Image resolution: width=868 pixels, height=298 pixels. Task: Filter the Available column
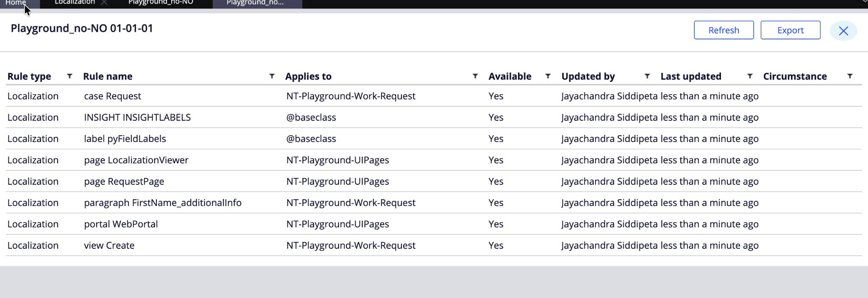coord(548,76)
